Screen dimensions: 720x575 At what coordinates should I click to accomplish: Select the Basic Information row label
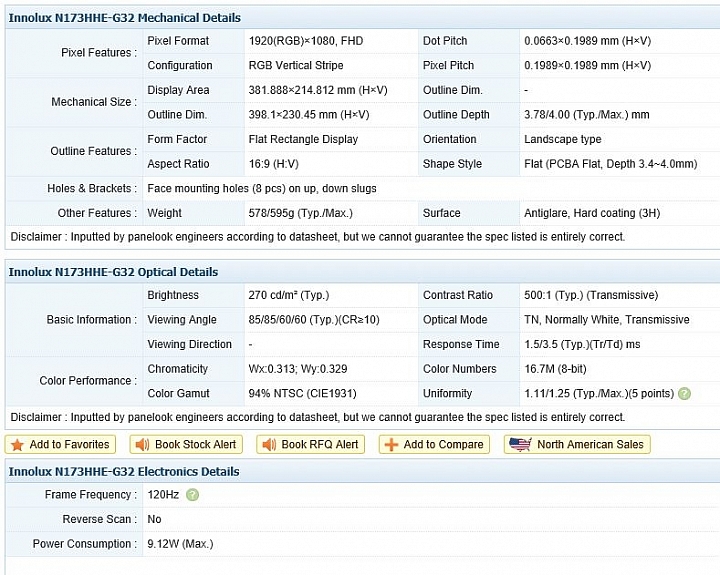pos(92,320)
